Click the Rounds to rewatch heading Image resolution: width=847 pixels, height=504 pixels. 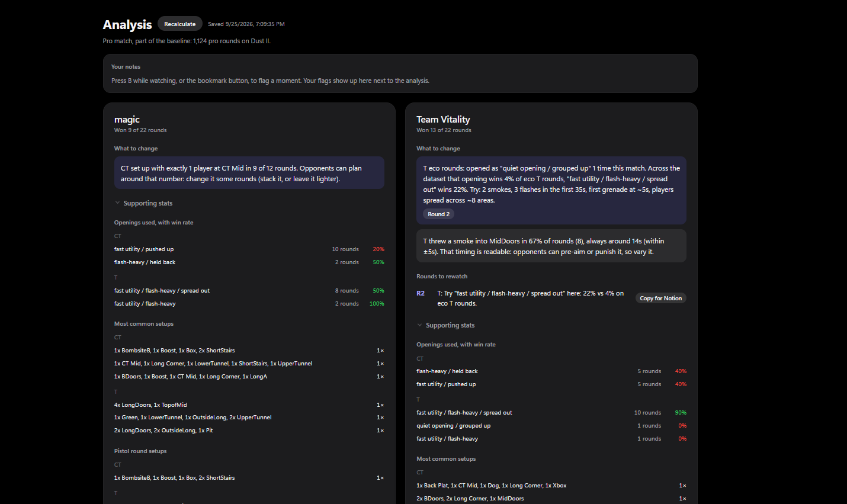tap(442, 277)
